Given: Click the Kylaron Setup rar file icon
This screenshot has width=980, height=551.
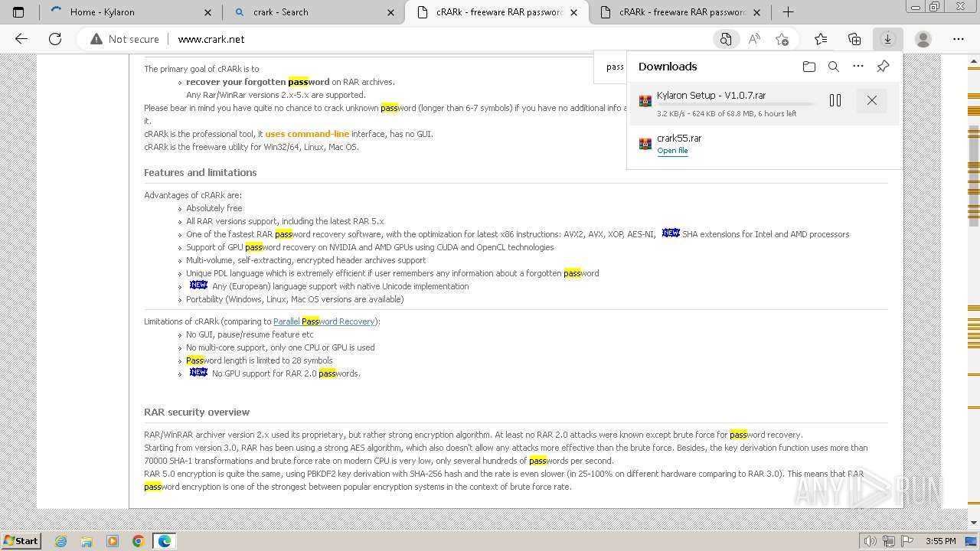Looking at the screenshot, I should click(x=645, y=100).
